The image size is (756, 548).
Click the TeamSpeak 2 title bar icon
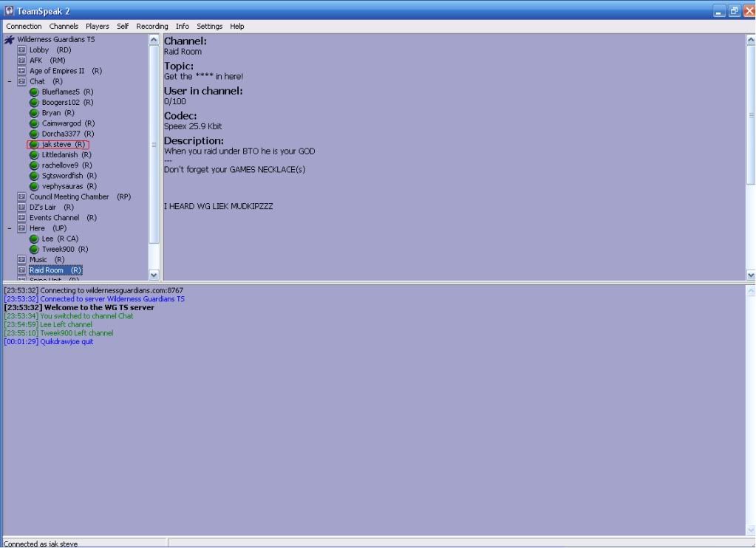click(9, 10)
